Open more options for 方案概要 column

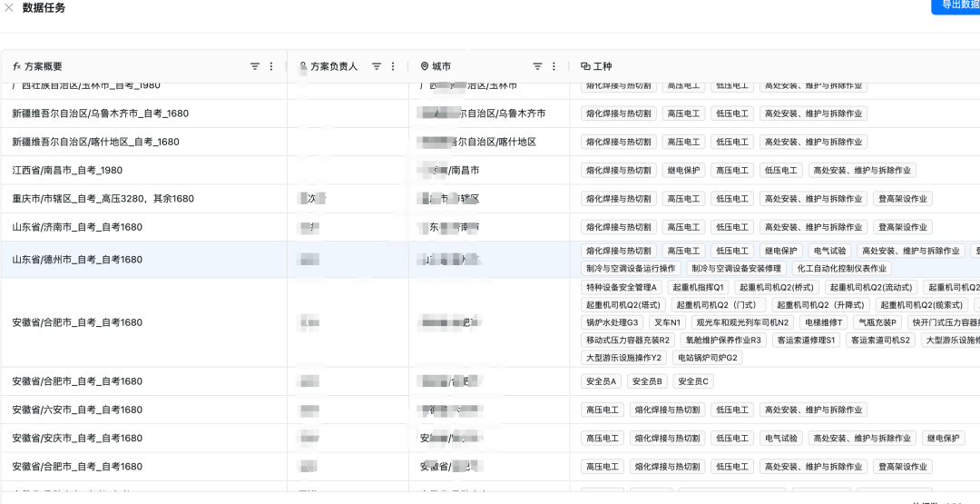tap(271, 66)
